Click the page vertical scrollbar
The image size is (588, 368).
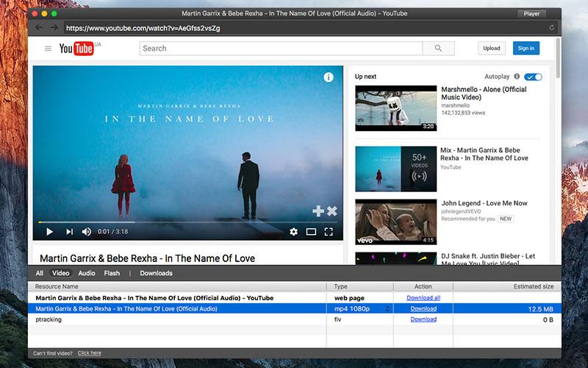click(558, 59)
